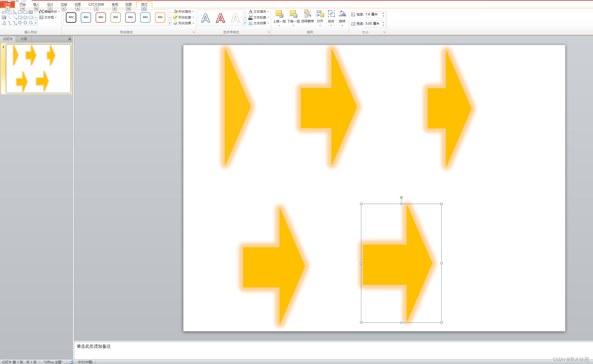Open the 文件 file menu

7,5
